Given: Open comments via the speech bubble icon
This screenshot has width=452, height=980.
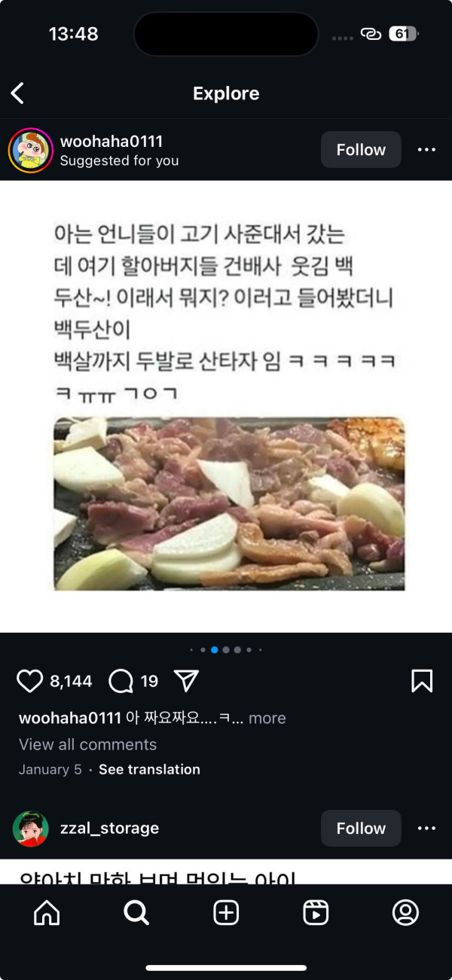Looking at the screenshot, I should 121,681.
